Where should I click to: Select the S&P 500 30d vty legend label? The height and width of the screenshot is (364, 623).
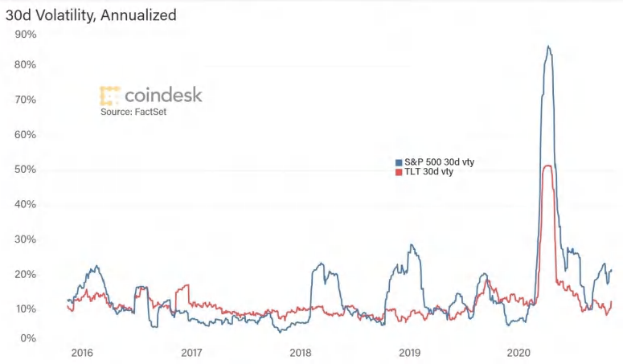point(439,162)
